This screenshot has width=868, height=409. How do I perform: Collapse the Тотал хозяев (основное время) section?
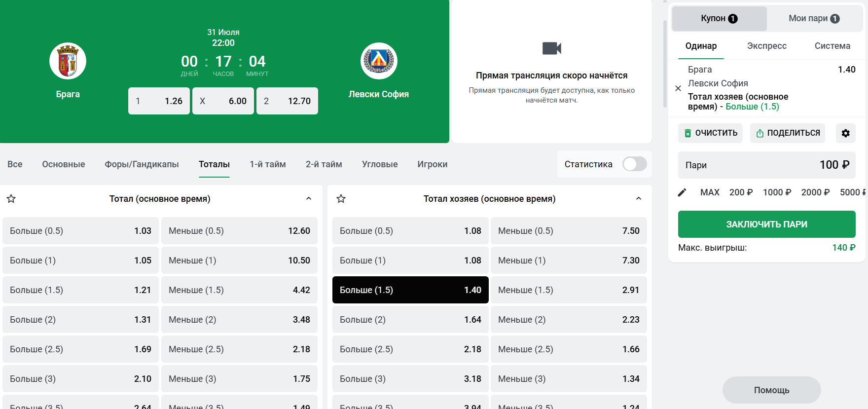click(639, 199)
